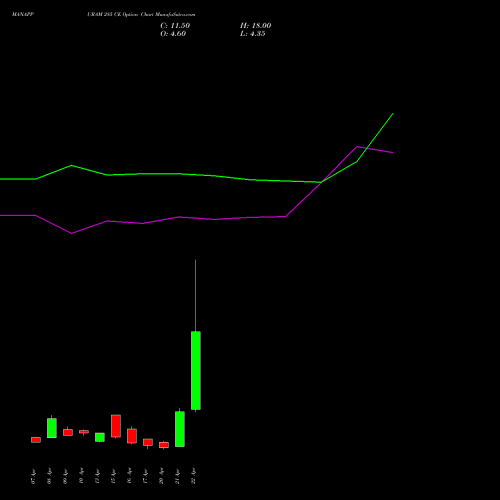Select the green candle for 08 Apr
Screen dimensions: 500x500
(52, 428)
